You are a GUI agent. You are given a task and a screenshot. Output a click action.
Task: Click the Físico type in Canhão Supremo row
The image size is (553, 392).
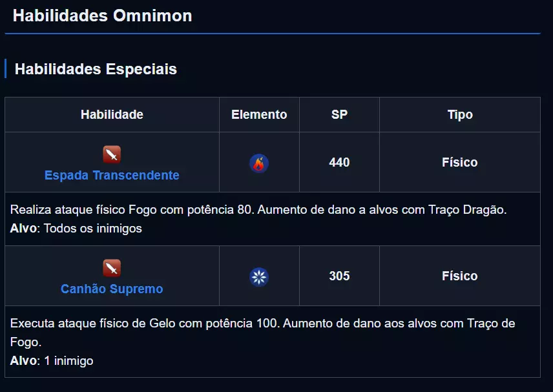point(460,276)
